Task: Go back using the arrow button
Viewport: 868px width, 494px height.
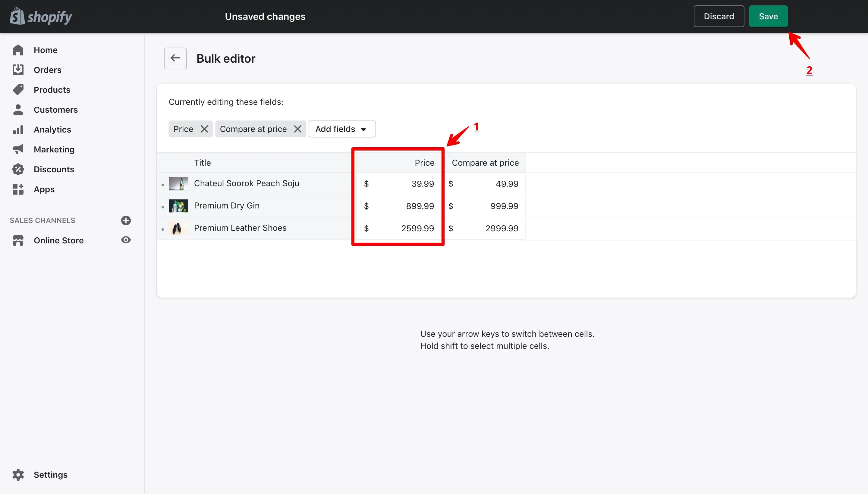Action: pos(175,58)
